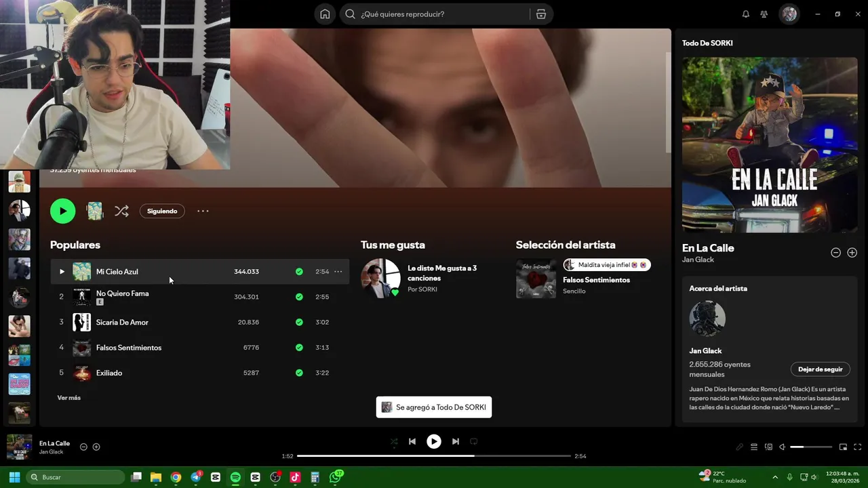Click the small album thumbnail beside artist play

(95, 211)
